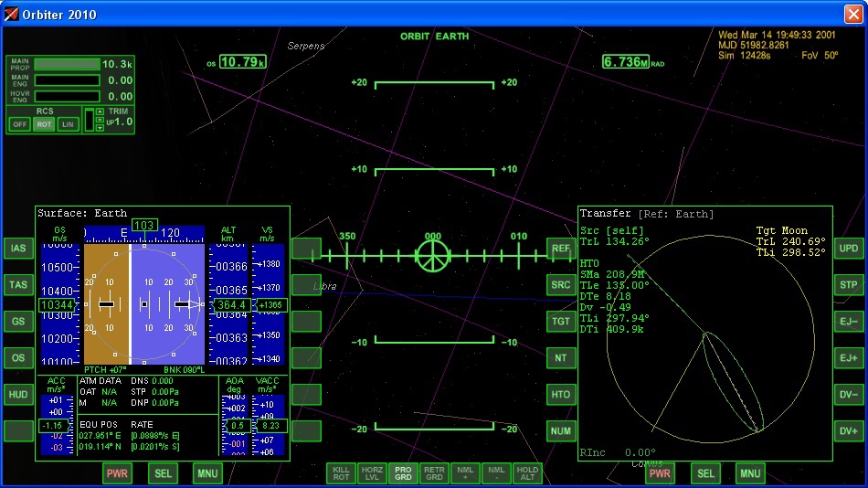The height and width of the screenshot is (488, 868).
Task: Activate KILL ROT navmode
Action: (x=341, y=473)
